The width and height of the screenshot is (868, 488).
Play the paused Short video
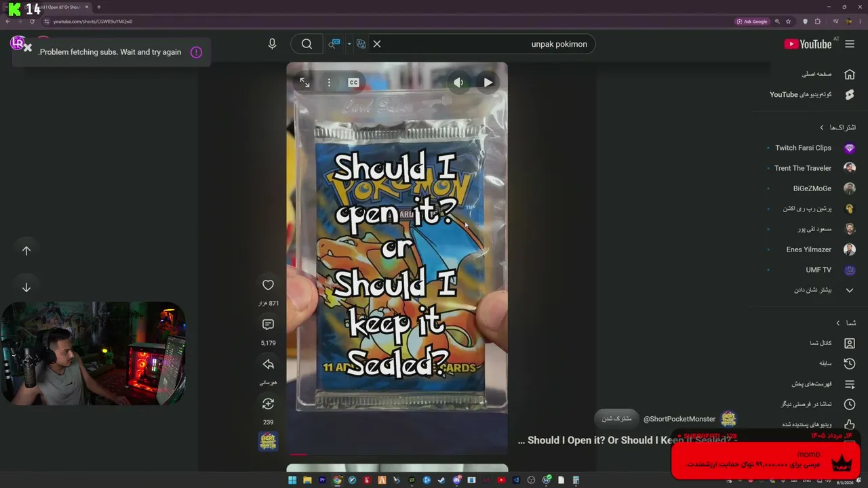pos(488,83)
